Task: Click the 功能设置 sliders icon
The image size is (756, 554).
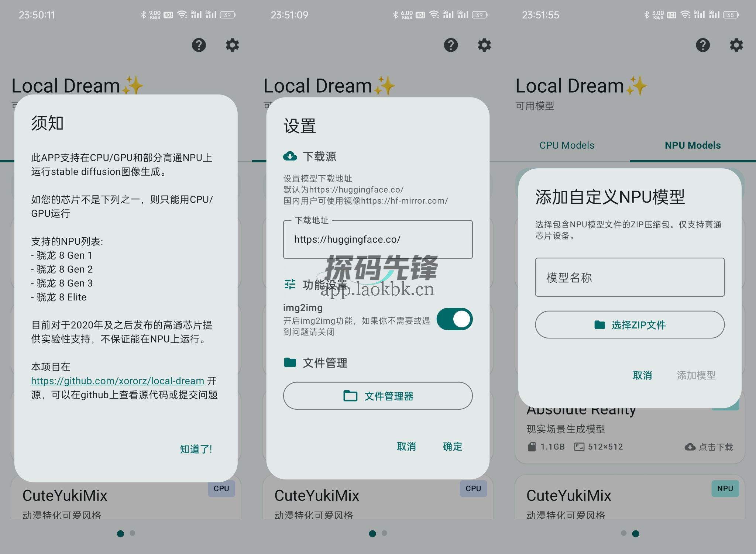Action: 290,284
